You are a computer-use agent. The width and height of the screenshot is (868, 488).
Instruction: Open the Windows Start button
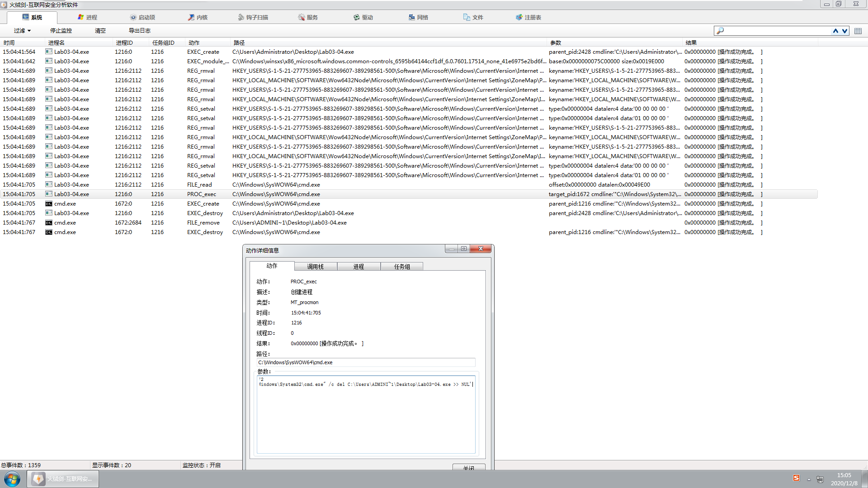click(12, 479)
